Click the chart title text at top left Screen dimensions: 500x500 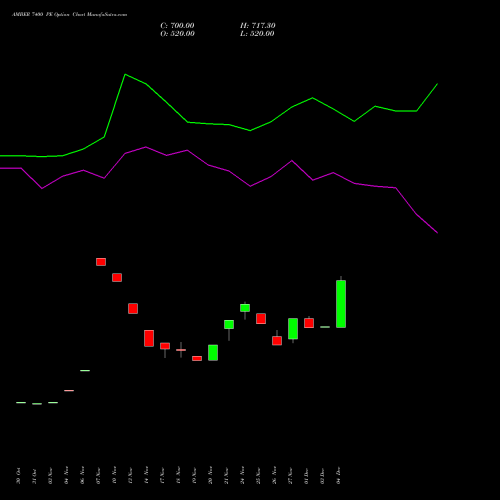point(69,15)
